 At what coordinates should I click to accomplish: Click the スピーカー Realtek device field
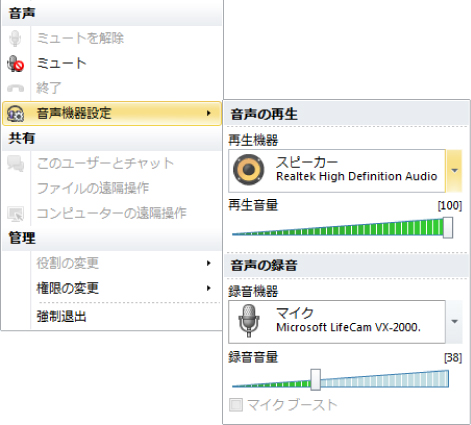click(337, 171)
